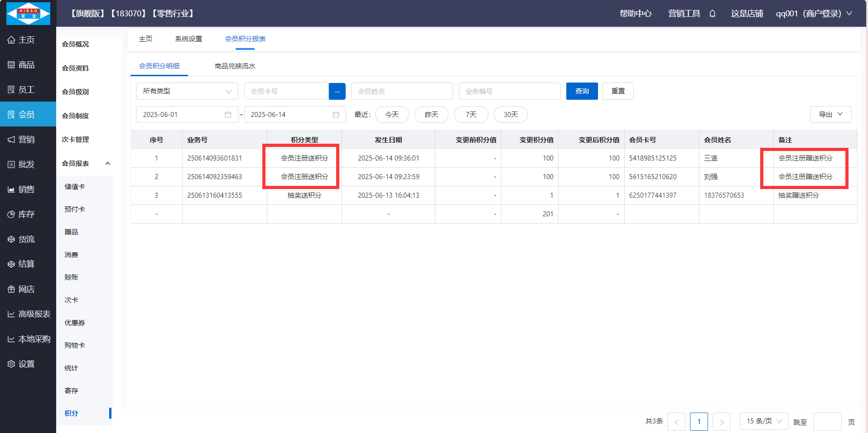Select the 今天 quick date filter
Viewport: 868px width, 433px height.
pos(392,115)
